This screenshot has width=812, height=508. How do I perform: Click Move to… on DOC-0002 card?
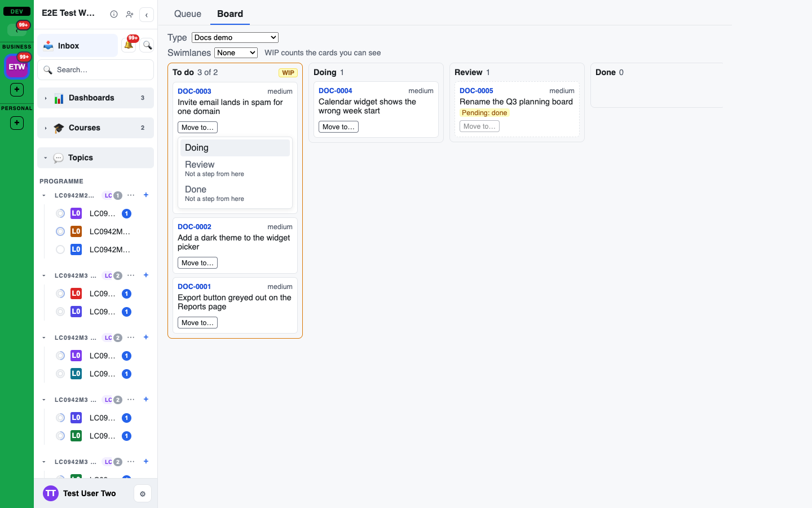point(197,263)
